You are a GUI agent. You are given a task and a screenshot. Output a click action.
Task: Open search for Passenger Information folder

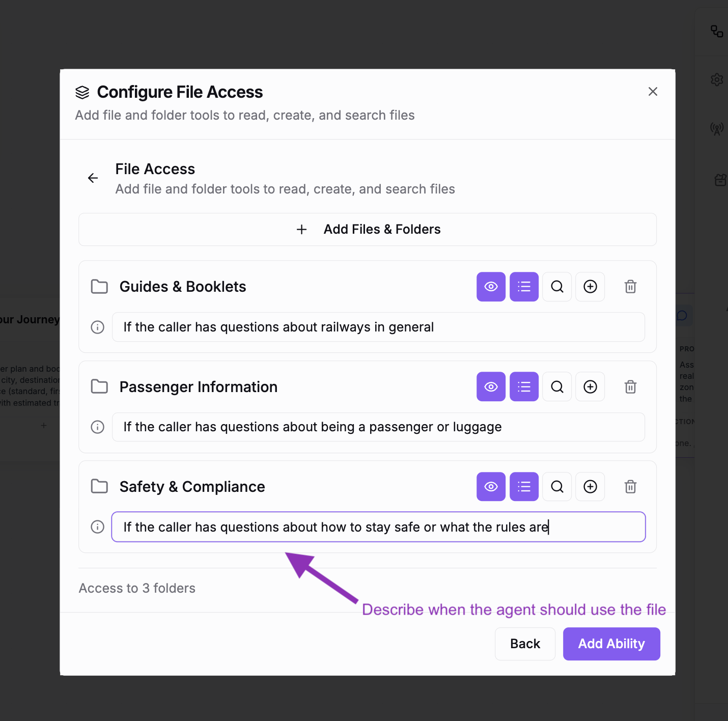(x=557, y=386)
